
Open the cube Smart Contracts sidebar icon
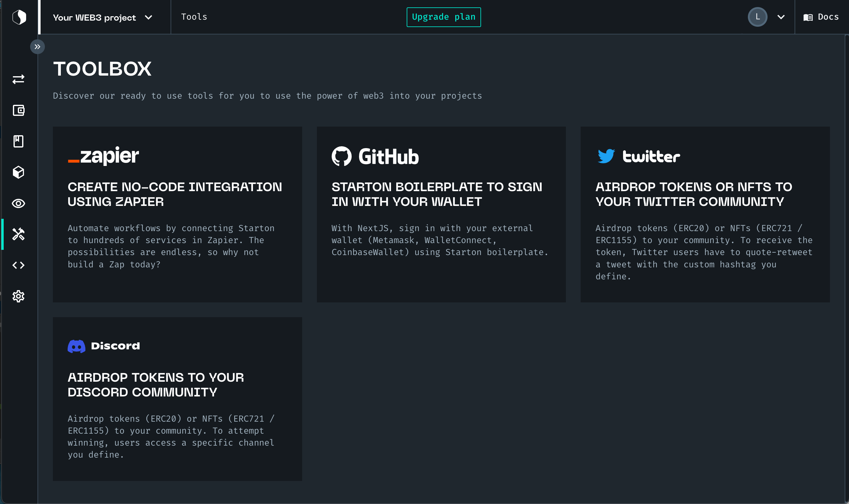tap(18, 172)
